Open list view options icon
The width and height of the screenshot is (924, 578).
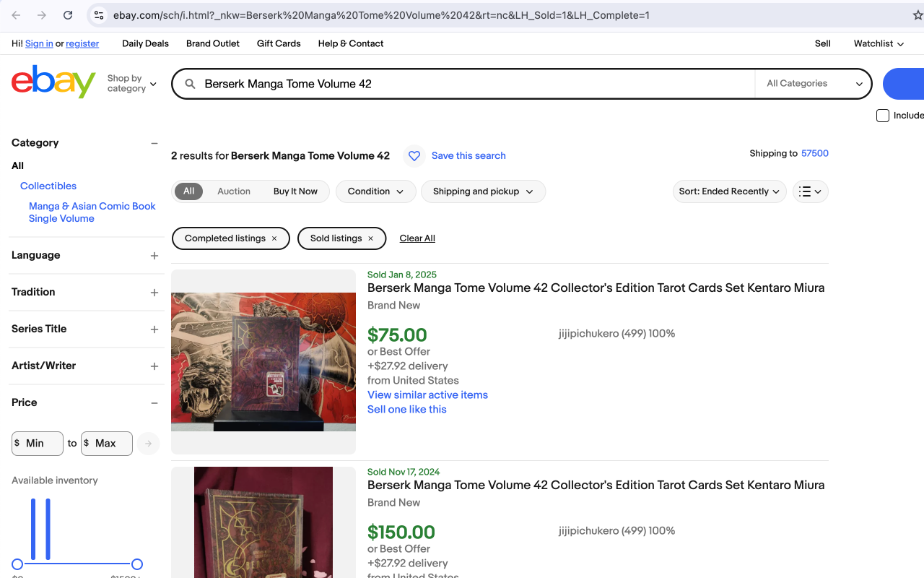click(810, 191)
